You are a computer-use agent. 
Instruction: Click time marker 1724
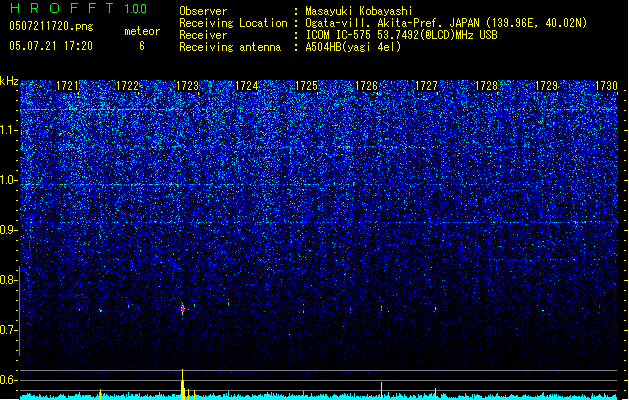[x=246, y=86]
